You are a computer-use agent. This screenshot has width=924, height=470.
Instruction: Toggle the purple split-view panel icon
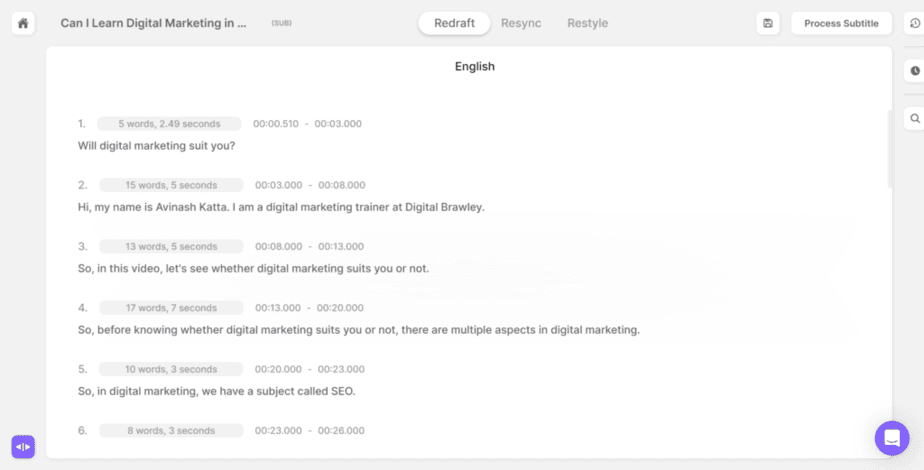point(23,447)
